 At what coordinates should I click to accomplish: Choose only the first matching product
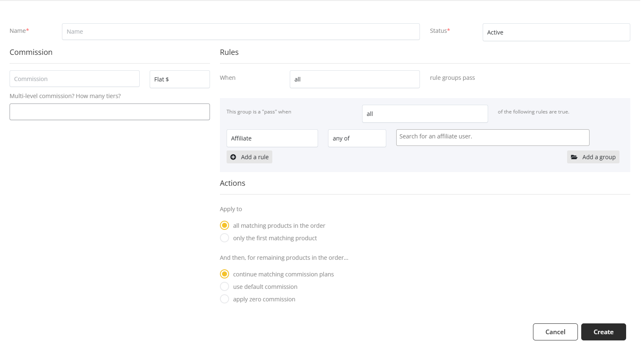coord(225,238)
